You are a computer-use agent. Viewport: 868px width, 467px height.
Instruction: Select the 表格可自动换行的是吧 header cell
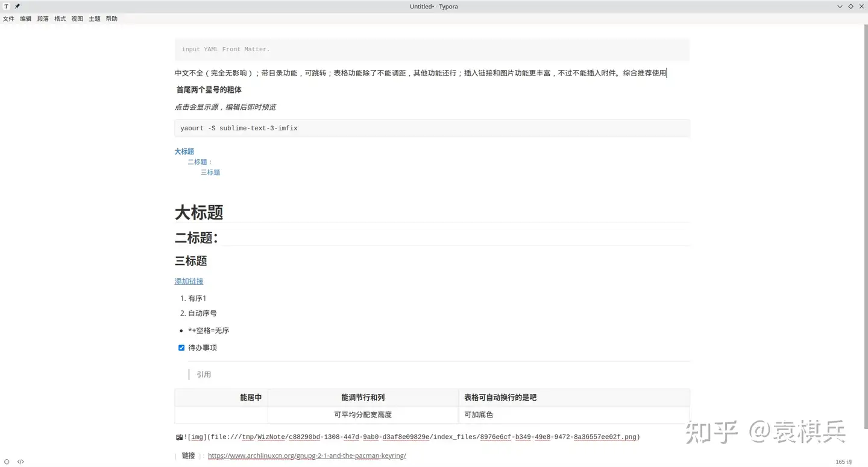pyautogui.click(x=574, y=398)
